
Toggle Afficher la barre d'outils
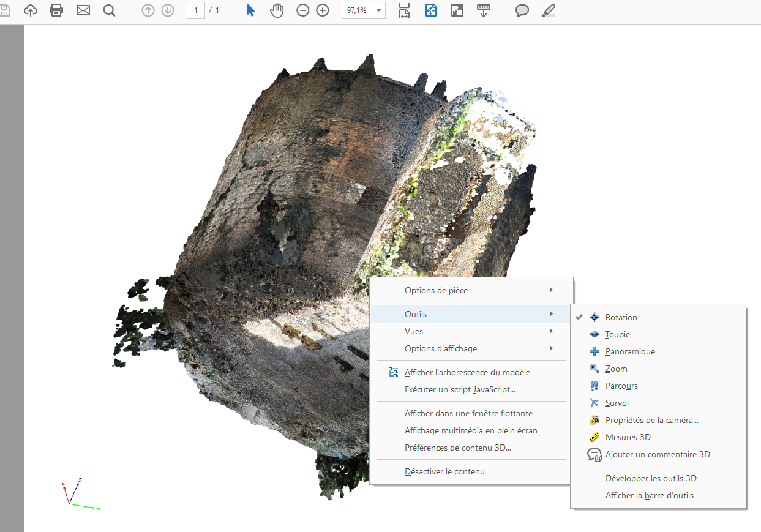tap(649, 495)
